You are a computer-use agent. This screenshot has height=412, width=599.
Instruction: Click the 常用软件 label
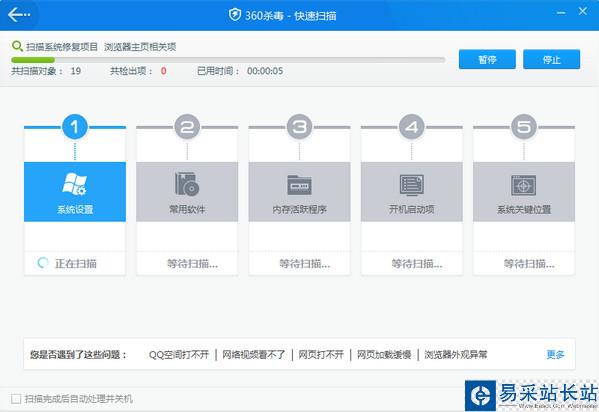click(x=187, y=209)
